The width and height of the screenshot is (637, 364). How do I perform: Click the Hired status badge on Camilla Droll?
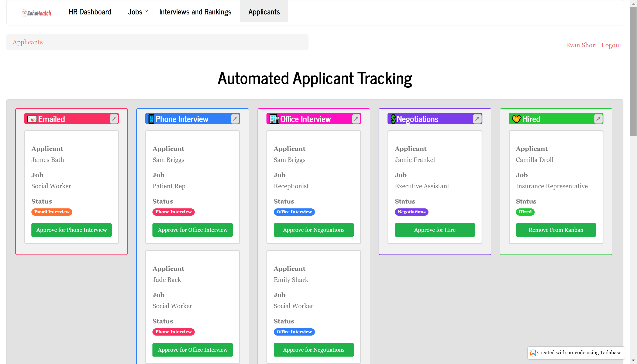pos(525,212)
